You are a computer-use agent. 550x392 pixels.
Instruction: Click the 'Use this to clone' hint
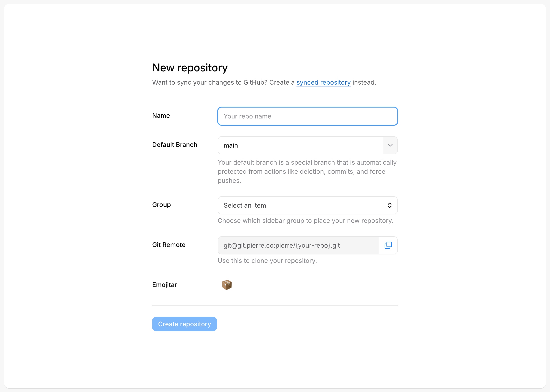[267, 261]
